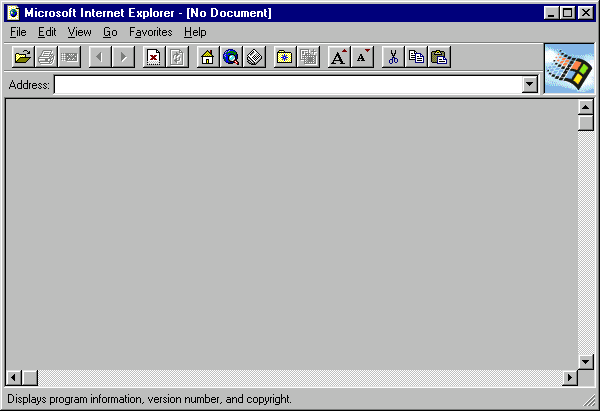Click the vertical scrollbar up arrow
This screenshot has height=411, width=600.
pos(585,108)
